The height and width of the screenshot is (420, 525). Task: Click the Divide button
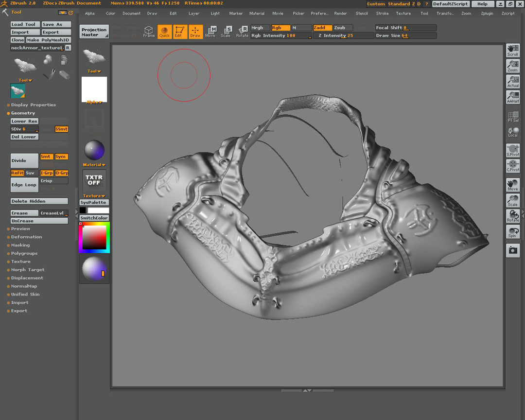pos(24,160)
